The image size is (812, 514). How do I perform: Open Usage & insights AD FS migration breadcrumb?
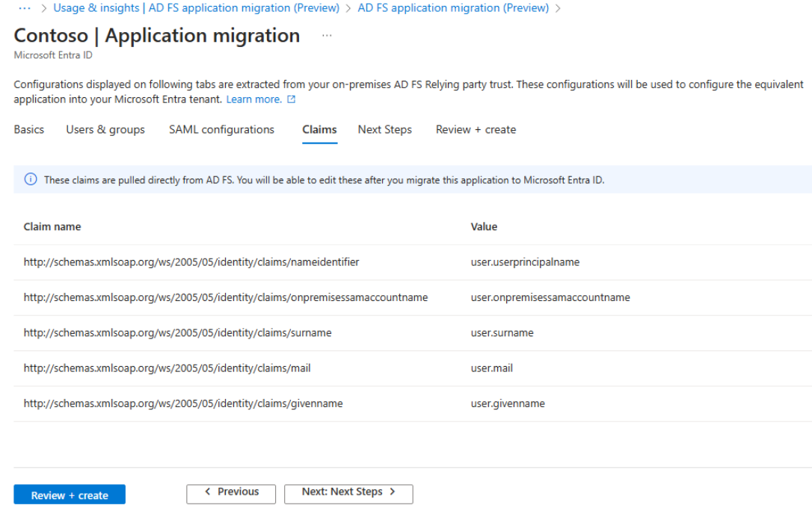(196, 8)
